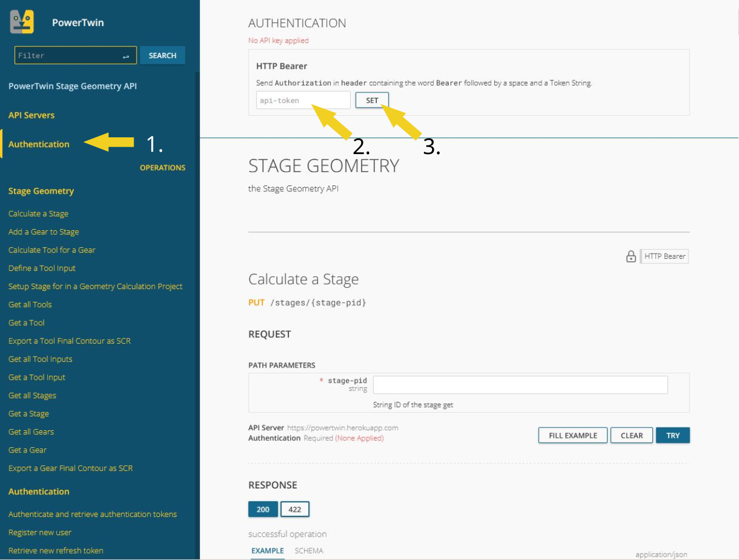Click the TRY button

(x=673, y=436)
